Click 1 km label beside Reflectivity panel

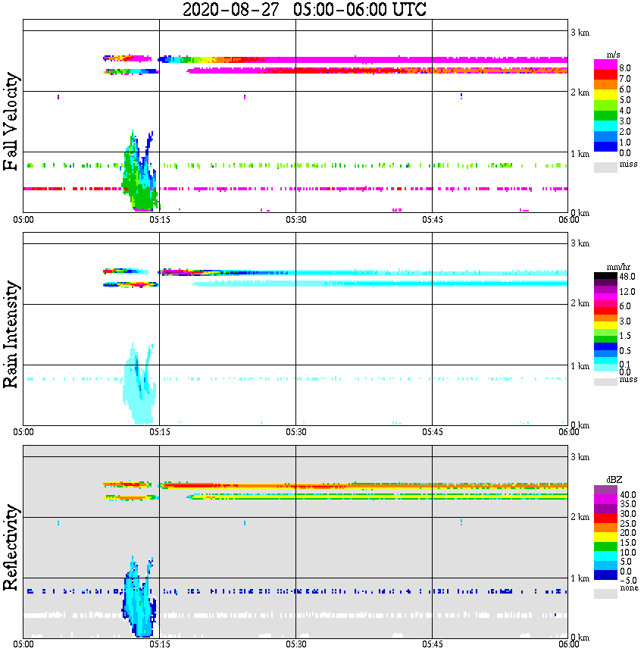pos(580,578)
